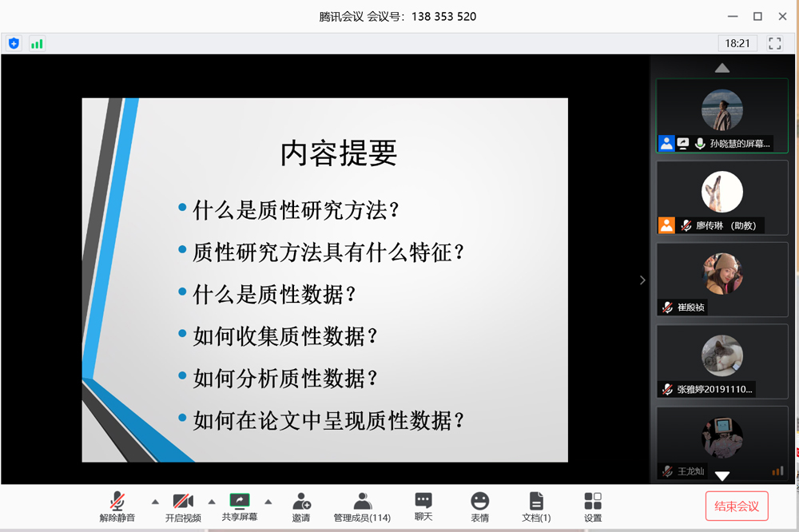The width and height of the screenshot is (799, 532).
Task: Click the red 结束会议 button
Action: click(737, 506)
